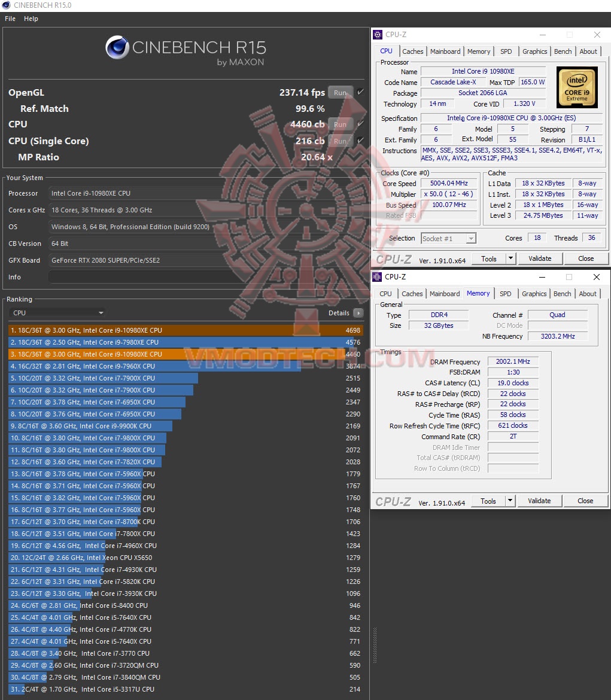Select ranking row 1 i9-10980XE score 4698
This screenshot has width=611, height=700.
(186, 330)
